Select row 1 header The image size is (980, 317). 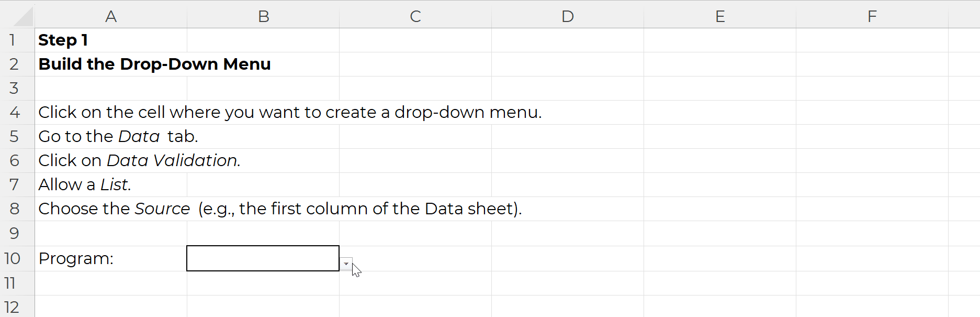13,40
